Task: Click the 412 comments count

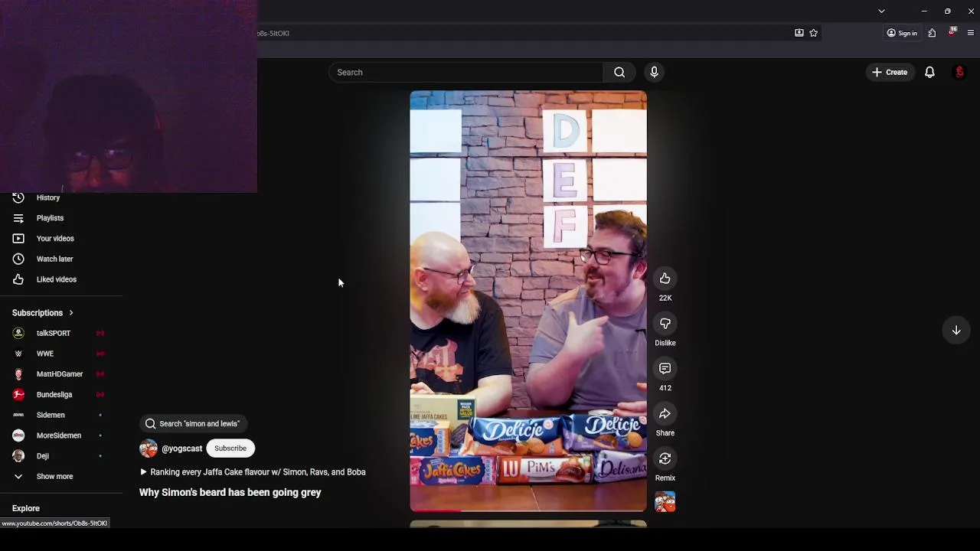Action: [x=665, y=388]
